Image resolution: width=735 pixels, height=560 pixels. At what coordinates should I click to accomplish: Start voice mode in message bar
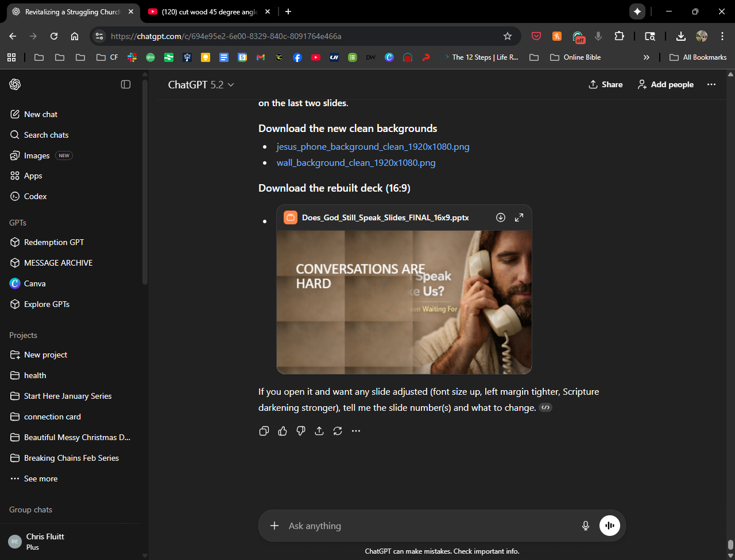pos(610,526)
